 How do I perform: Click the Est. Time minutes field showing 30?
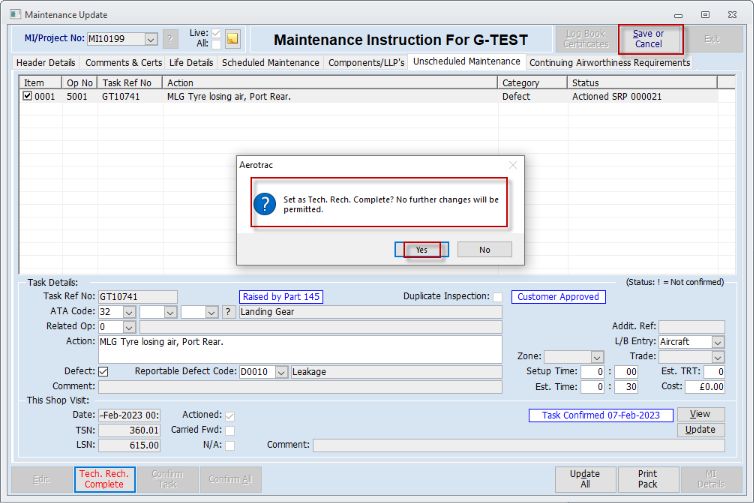626,387
